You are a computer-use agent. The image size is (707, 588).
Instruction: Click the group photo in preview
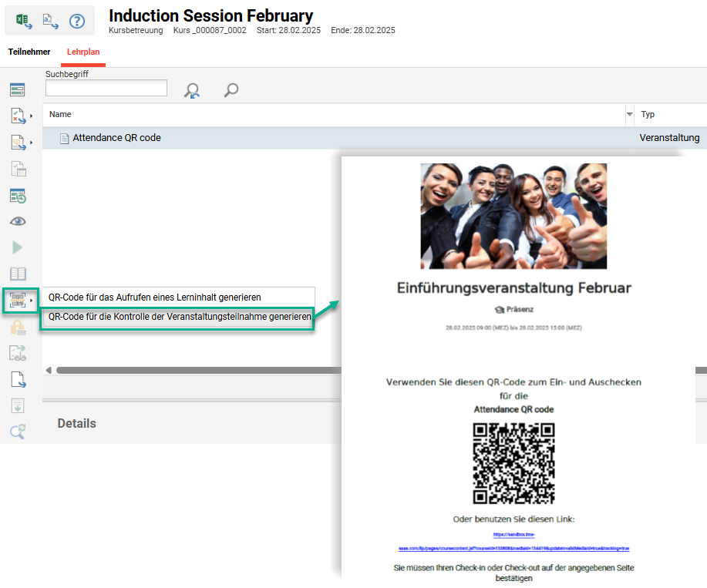(x=513, y=217)
